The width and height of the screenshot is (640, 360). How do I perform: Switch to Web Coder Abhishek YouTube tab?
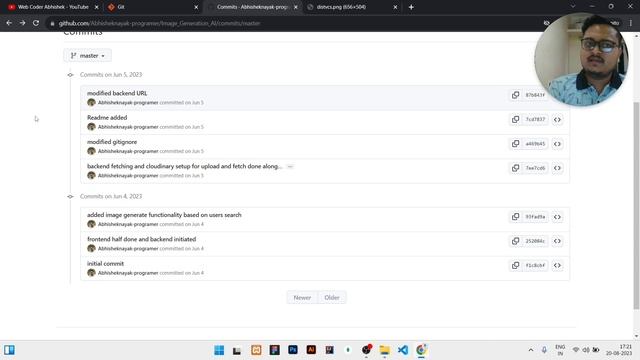coord(52,7)
